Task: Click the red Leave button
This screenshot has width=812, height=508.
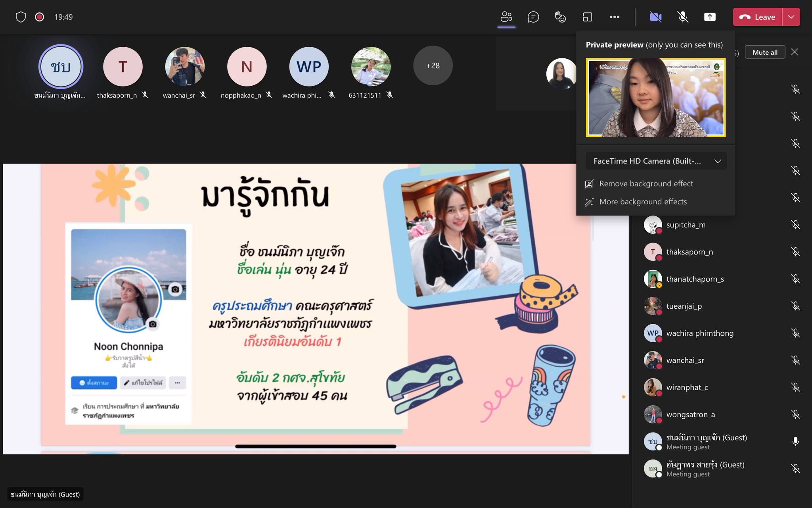Action: pyautogui.click(x=757, y=17)
